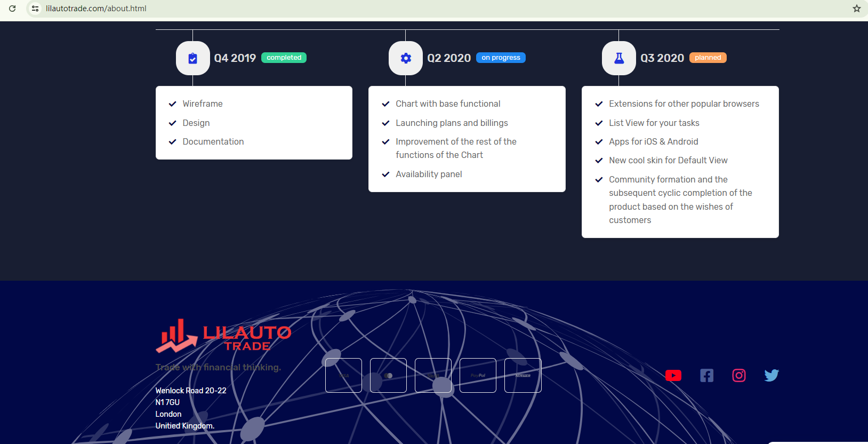This screenshot has height=444, width=868.
Task: Click the Documentation list item text
Action: point(213,141)
